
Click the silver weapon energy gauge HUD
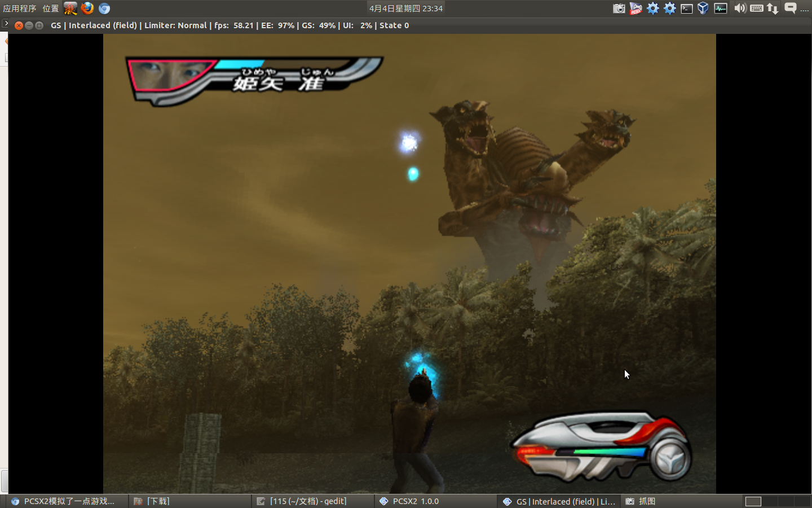pos(602,446)
